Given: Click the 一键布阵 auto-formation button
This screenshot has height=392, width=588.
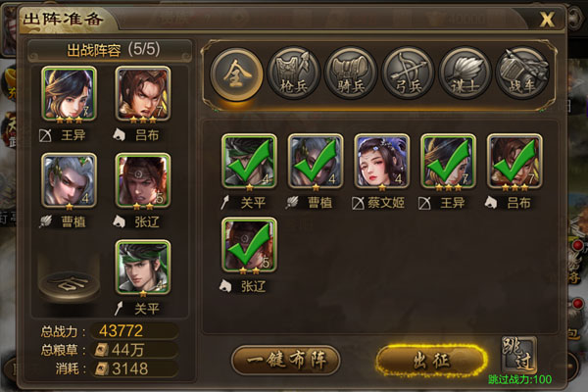Looking at the screenshot, I should [x=286, y=360].
